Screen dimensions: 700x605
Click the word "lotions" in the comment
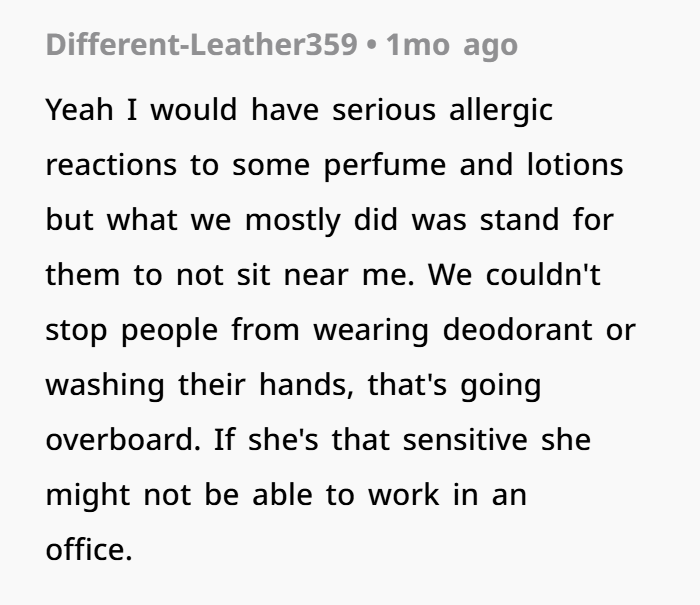coord(574,164)
